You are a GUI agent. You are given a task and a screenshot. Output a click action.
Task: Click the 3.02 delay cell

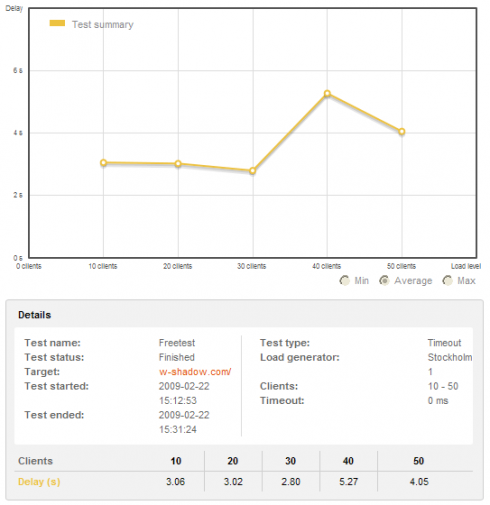(x=233, y=482)
